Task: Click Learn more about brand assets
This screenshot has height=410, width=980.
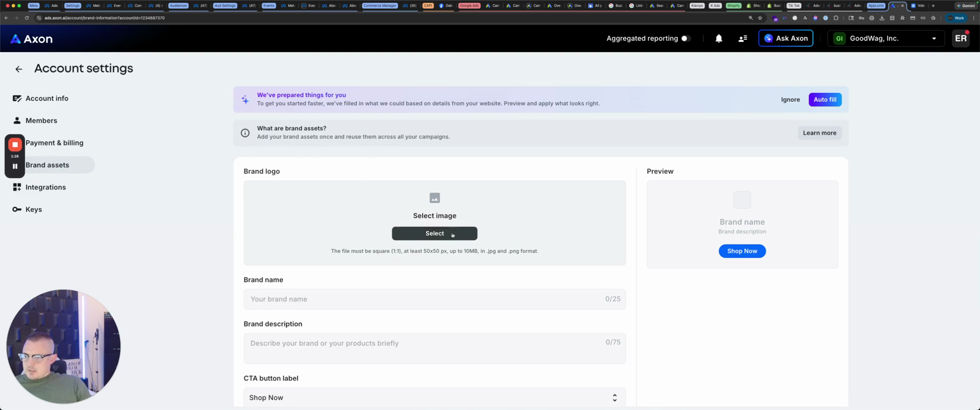Action: 819,133
